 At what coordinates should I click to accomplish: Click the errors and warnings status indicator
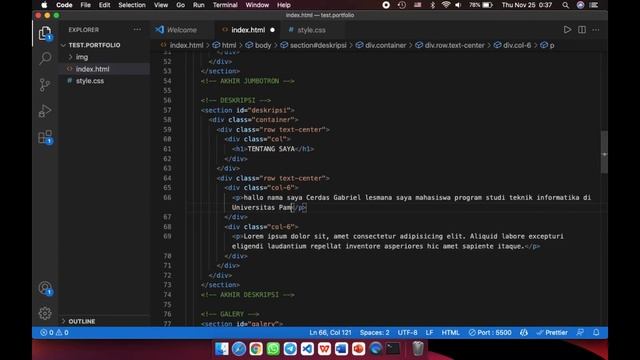coord(54,333)
